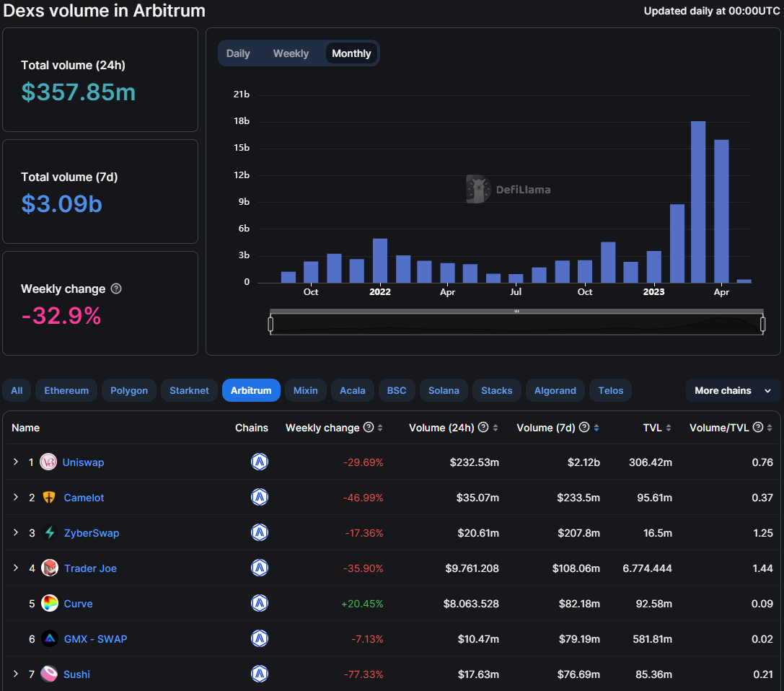This screenshot has width=784, height=691.
Task: Click the Uniswap protocol logo
Action: coord(48,462)
